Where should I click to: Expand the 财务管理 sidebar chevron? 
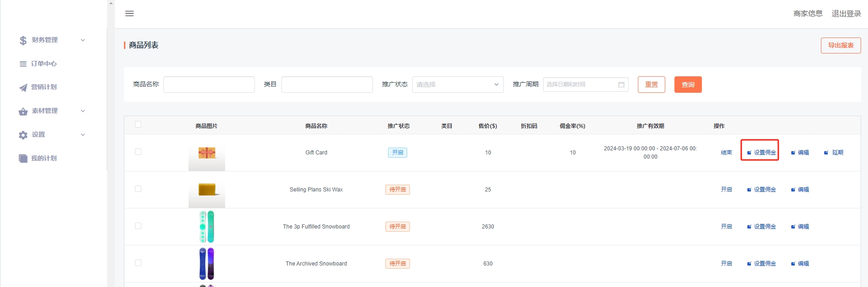pyautogui.click(x=83, y=40)
